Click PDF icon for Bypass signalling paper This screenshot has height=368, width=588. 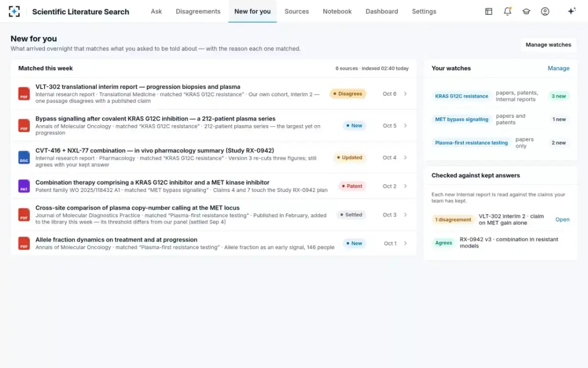pyautogui.click(x=24, y=125)
